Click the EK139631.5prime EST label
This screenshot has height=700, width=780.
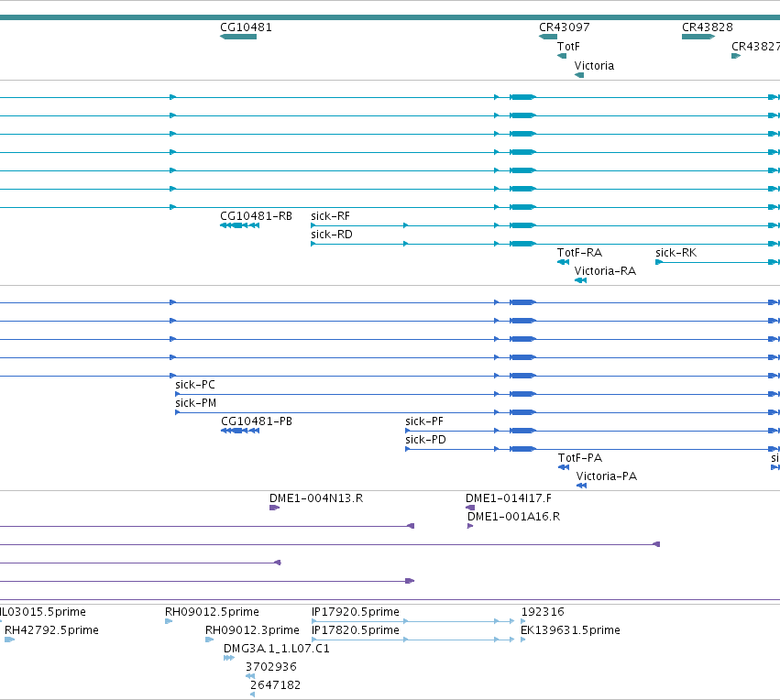pos(570,630)
